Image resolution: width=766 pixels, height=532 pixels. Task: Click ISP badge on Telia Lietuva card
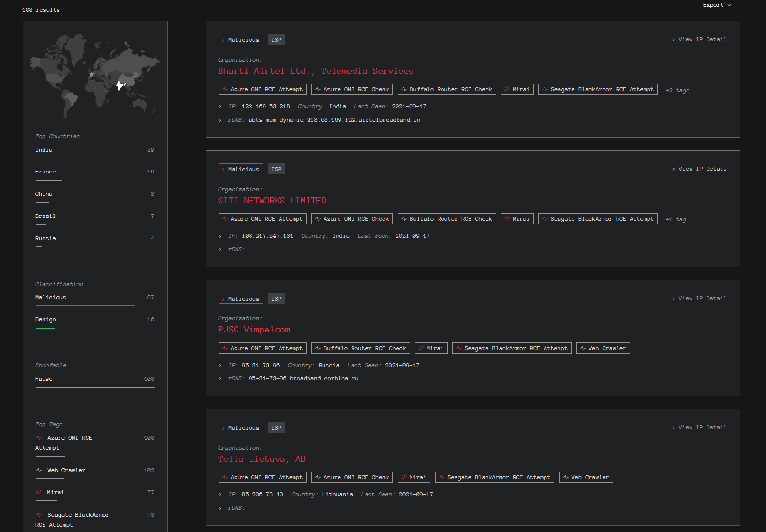[x=277, y=428]
